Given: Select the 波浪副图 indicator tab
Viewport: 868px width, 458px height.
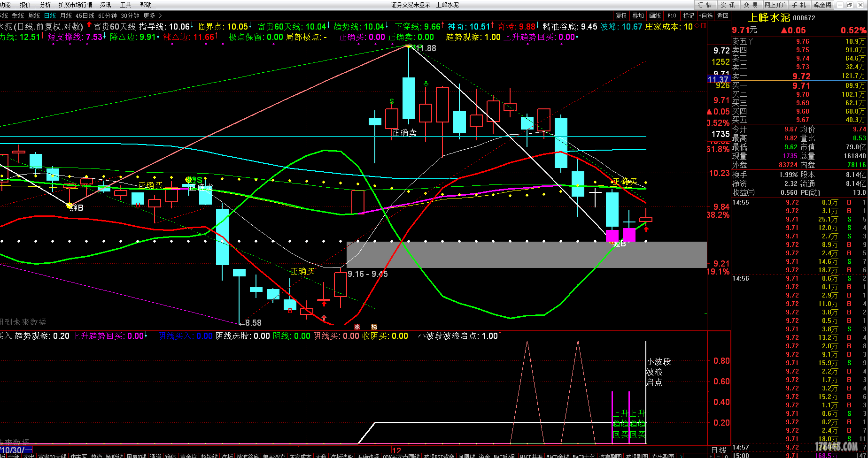Looking at the screenshot, I should click(610, 455).
